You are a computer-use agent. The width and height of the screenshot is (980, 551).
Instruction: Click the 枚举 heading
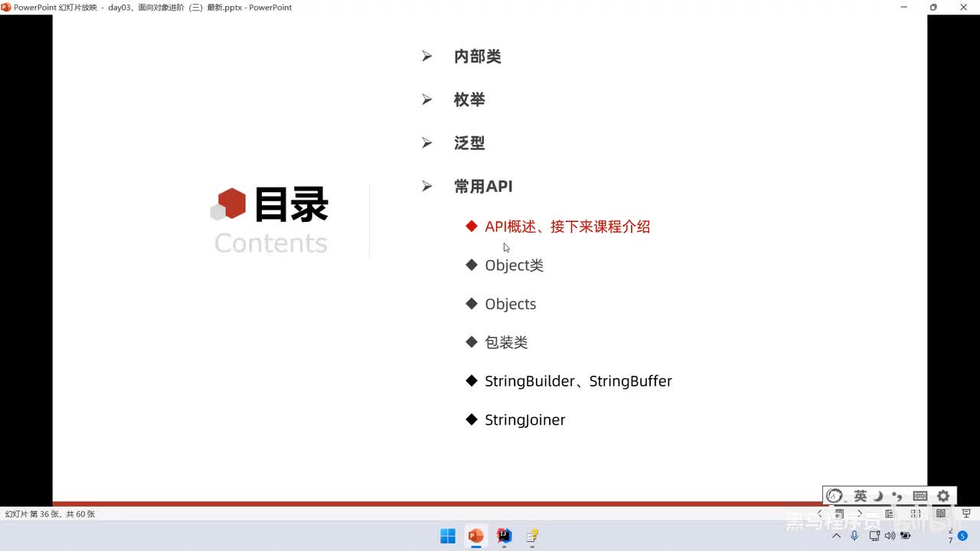point(469,99)
